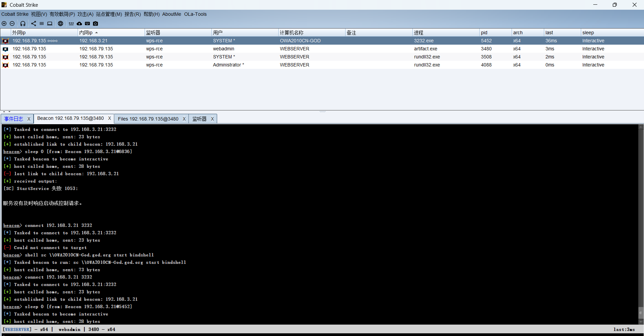
Task: Open the AboutMe menu
Action: pos(171,14)
